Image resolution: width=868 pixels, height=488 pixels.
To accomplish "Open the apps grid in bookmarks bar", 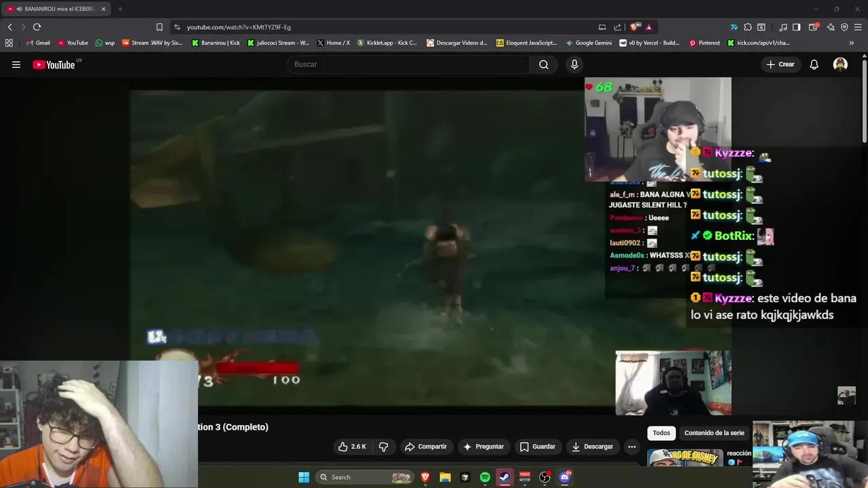I will 9,43.
